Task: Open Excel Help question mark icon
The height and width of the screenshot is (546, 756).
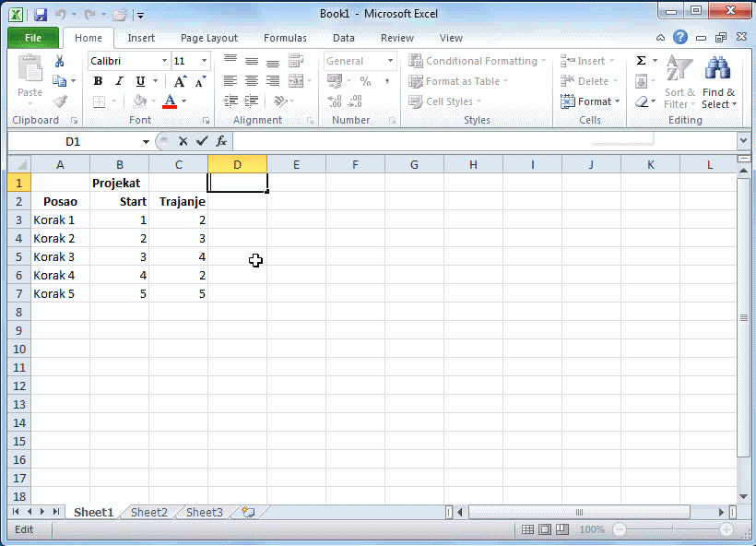Action: click(680, 38)
